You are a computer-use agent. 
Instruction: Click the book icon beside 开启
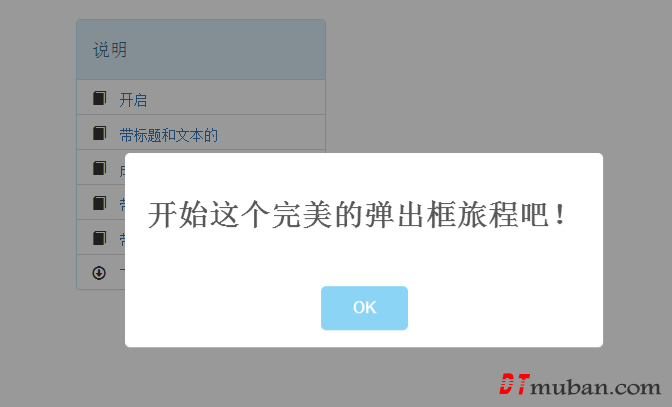(99, 98)
